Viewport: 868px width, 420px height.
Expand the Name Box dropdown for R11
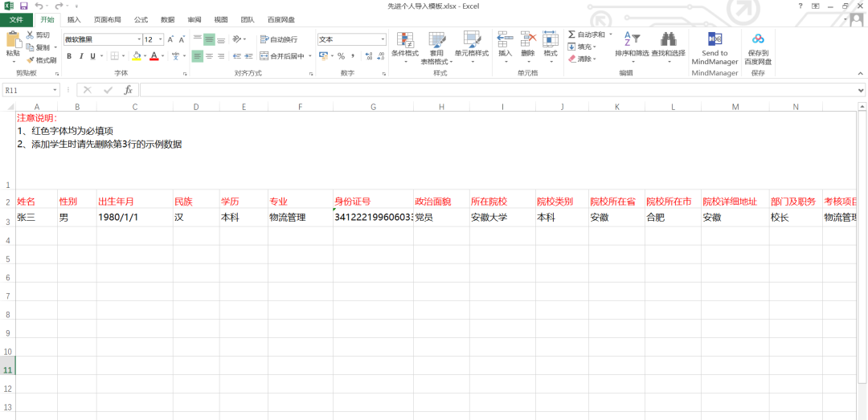click(55, 90)
